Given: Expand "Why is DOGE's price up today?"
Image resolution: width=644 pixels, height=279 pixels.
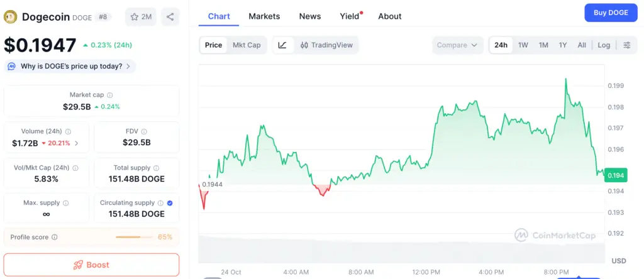Looking at the screenshot, I should click(70, 66).
